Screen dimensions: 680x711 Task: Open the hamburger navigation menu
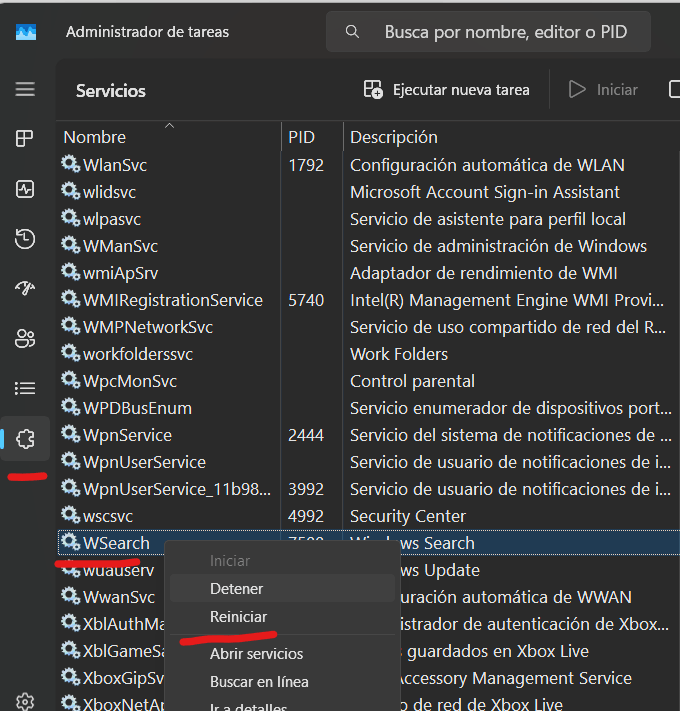[25, 89]
